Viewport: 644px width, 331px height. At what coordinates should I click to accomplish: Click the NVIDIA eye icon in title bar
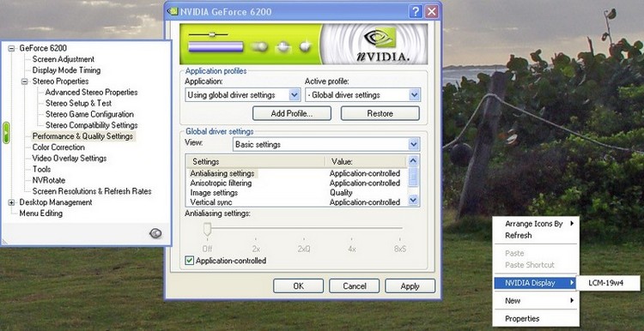173,11
